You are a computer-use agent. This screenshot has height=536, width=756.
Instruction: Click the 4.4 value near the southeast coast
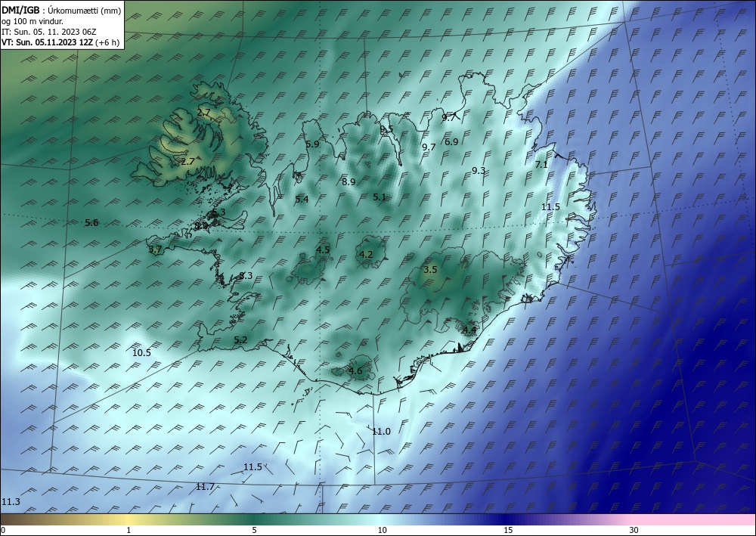tap(469, 330)
